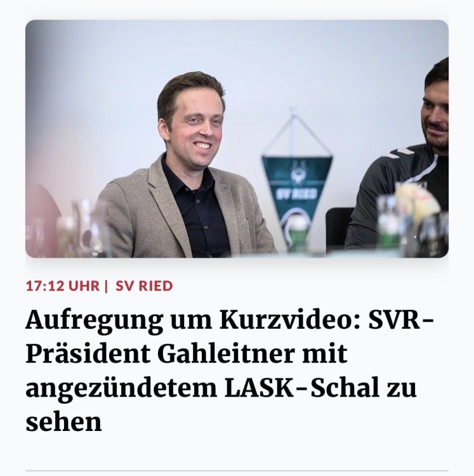The height and width of the screenshot is (476, 474).
Task: Click the SVR- text in headline
Action: 401,320
